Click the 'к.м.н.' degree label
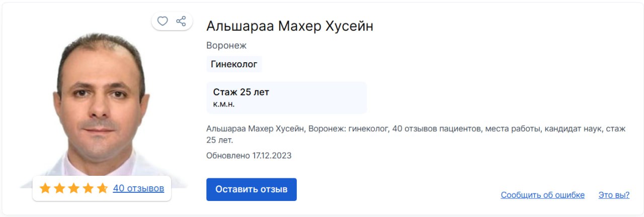 coord(224,104)
